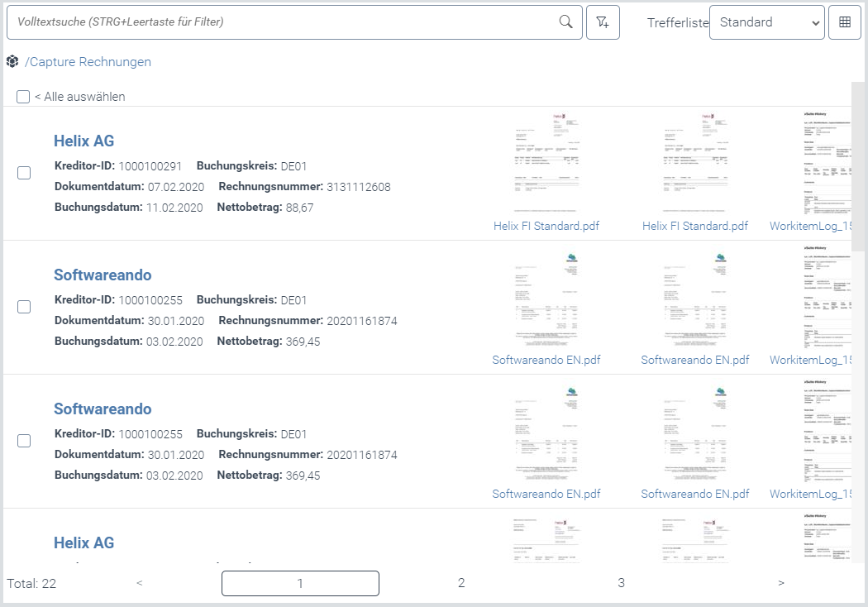868x607 pixels.
Task: Open the /Capture Rechnungen breadcrumb link
Action: [x=88, y=62]
